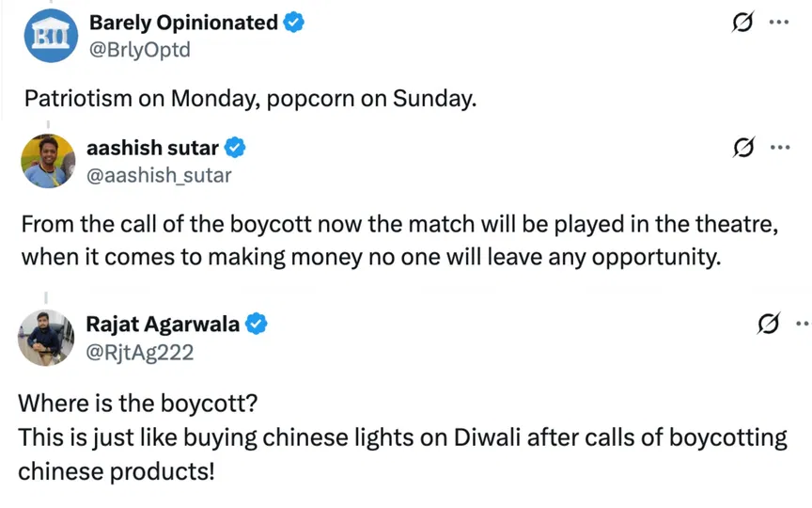Click the Grok icon on aashish sutar's tweet
This screenshot has height=508, width=812.
(x=743, y=148)
